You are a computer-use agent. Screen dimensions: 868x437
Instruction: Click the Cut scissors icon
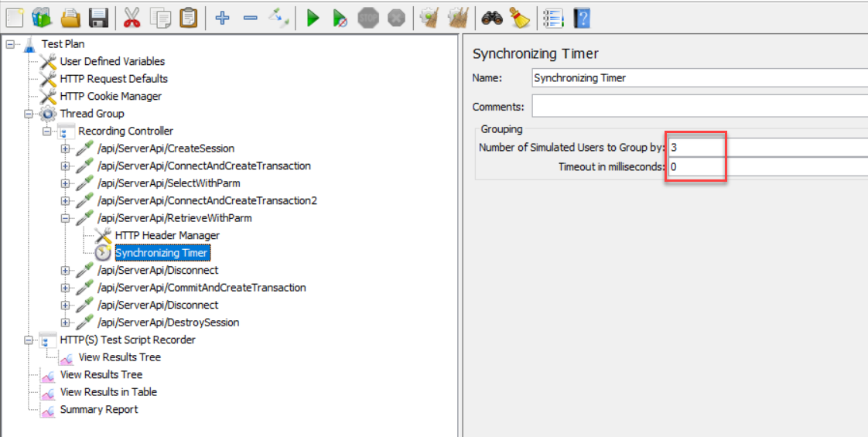tap(132, 17)
